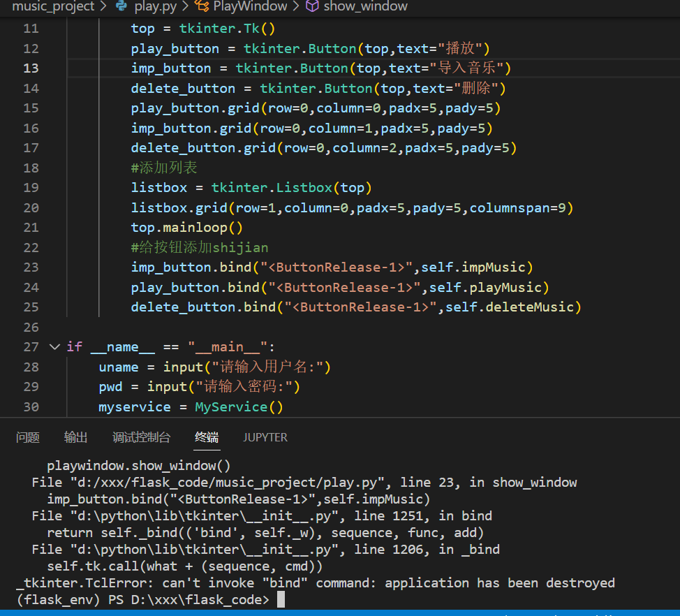Viewport: 680px width, 616px height.
Task: Click the comment #添加列表
Action: (164, 168)
